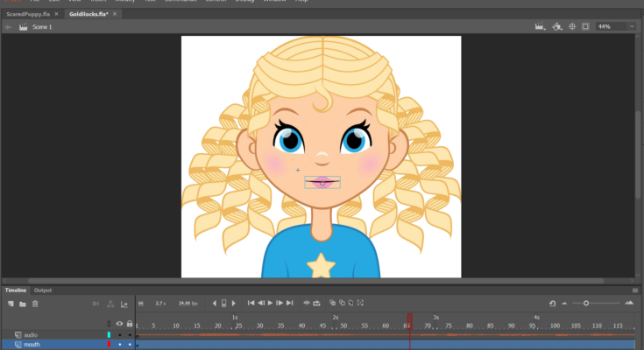
Task: Go to first frame
Action: pyautogui.click(x=251, y=303)
